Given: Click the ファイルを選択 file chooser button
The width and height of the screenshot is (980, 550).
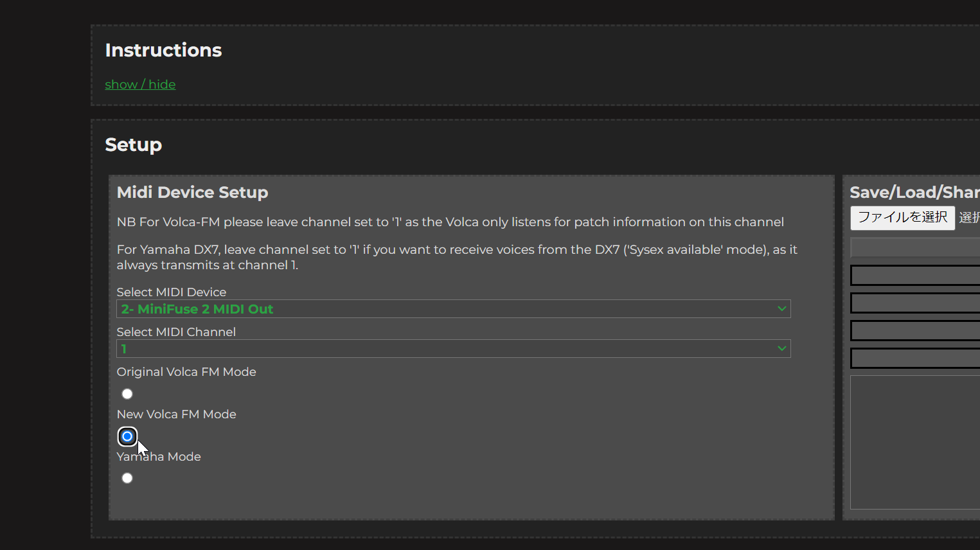Looking at the screenshot, I should [x=902, y=218].
